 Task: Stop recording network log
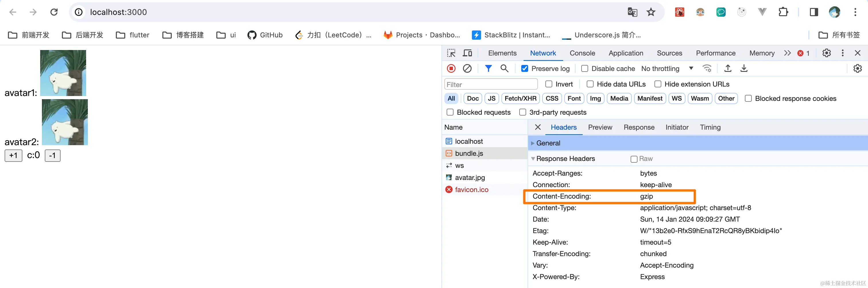pos(451,68)
